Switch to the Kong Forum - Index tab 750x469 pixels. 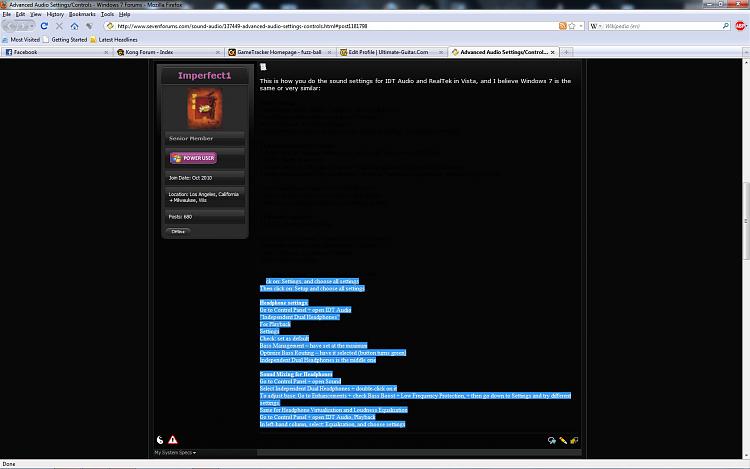168,52
